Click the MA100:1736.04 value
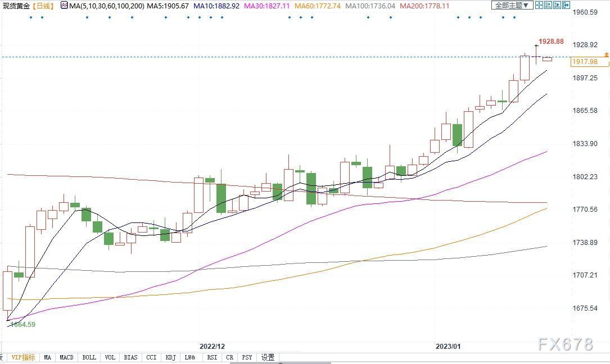Screen dimensions: 610x364 [370, 6]
